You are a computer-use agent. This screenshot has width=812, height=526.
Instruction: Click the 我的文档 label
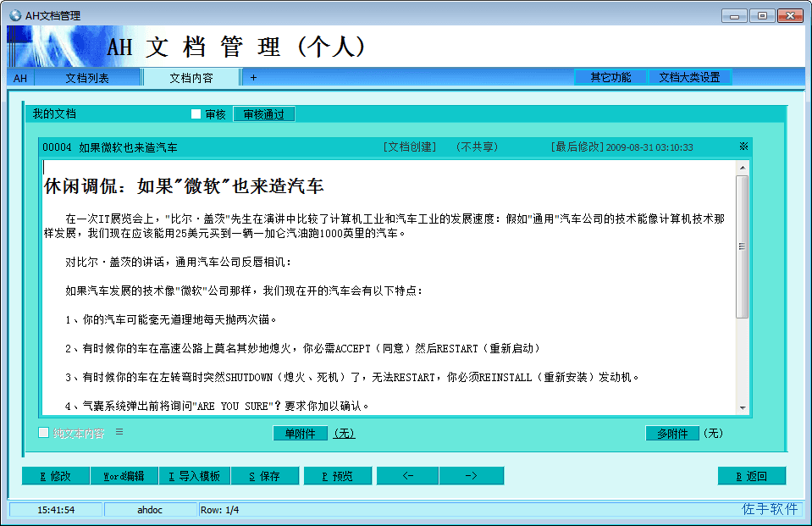(54, 114)
